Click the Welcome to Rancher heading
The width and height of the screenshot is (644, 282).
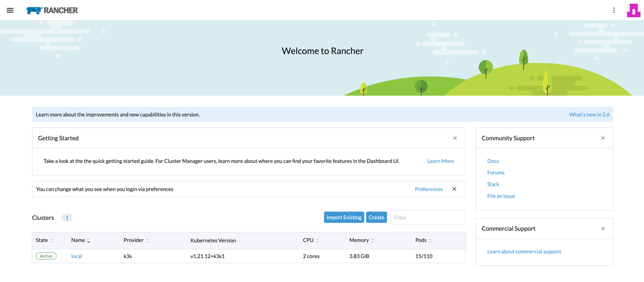(x=322, y=51)
